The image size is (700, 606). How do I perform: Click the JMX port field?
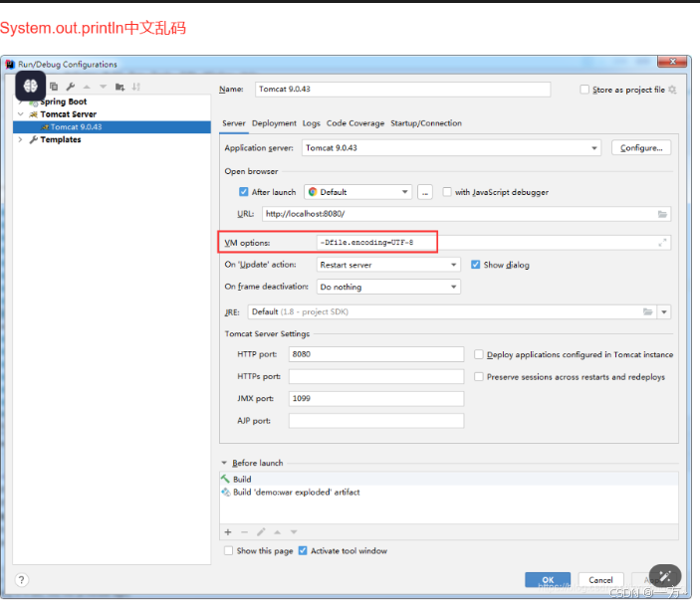pyautogui.click(x=376, y=398)
